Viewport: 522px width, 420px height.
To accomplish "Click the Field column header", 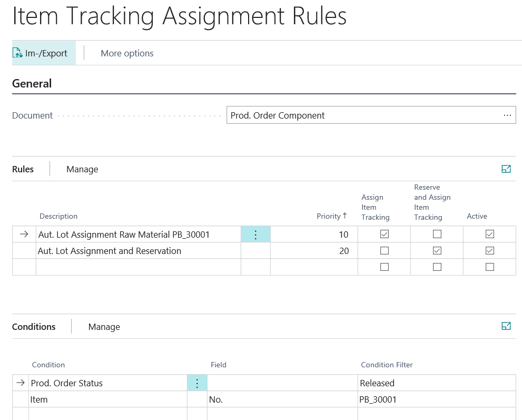I will (x=219, y=365).
